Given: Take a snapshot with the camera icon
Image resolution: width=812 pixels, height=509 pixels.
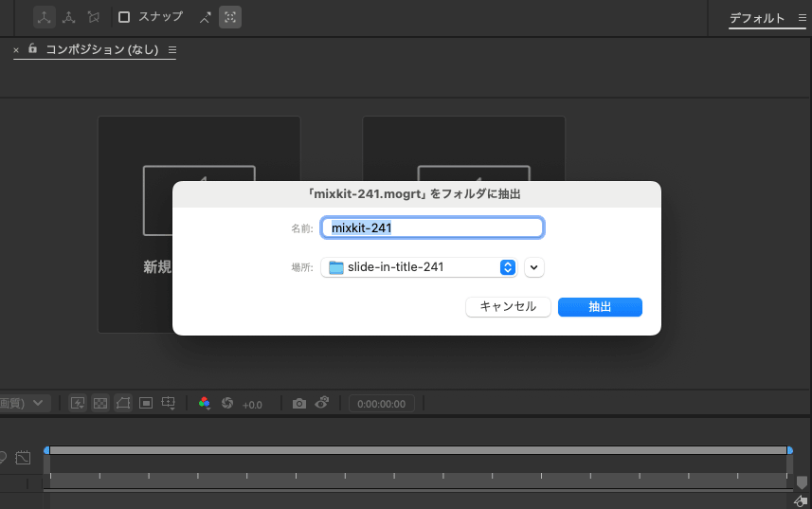Looking at the screenshot, I should point(299,403).
